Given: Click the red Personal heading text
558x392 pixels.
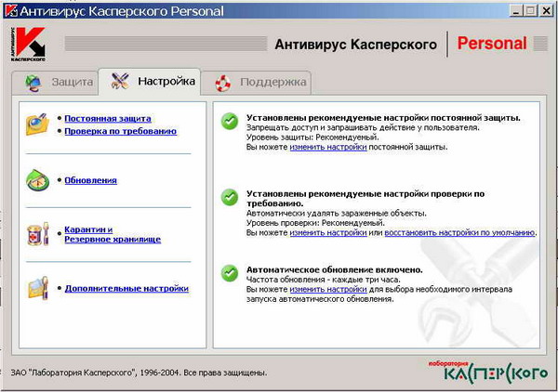Looking at the screenshot, I should coord(492,44).
